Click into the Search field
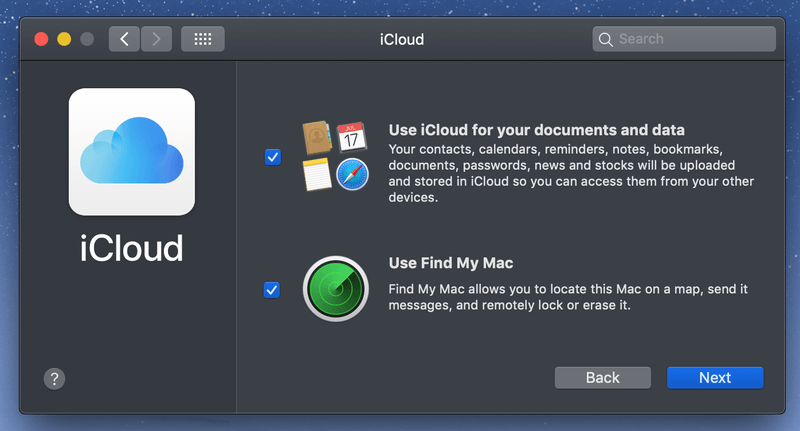 tap(692, 39)
